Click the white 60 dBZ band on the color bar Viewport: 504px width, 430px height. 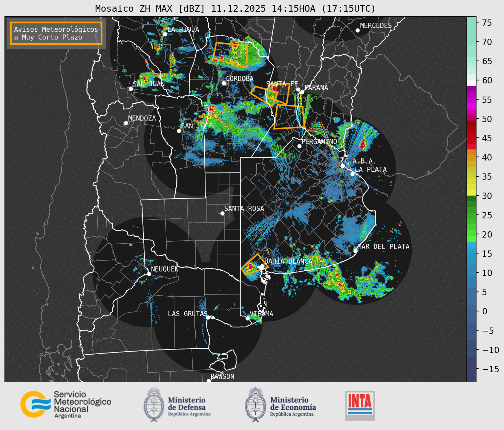pos(471,83)
